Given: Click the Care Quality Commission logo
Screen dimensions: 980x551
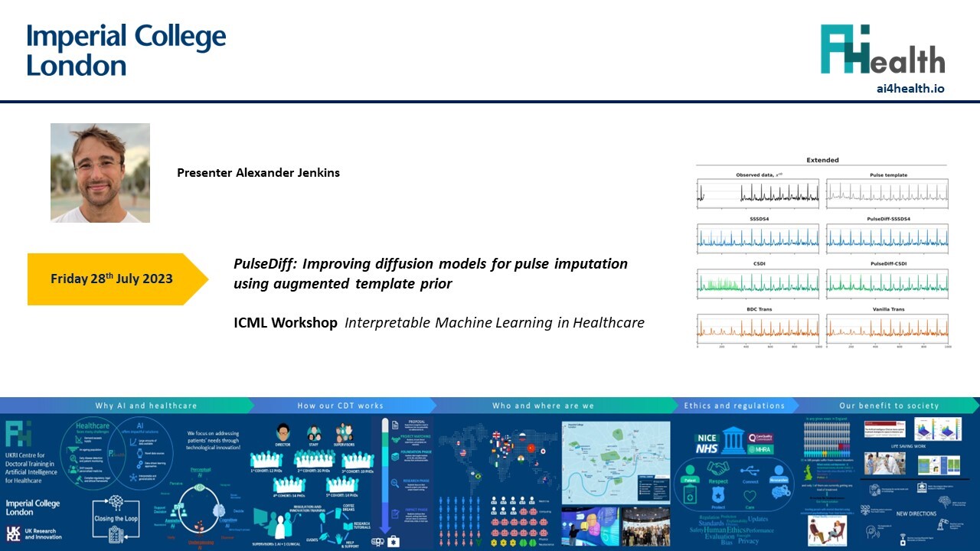Looking at the screenshot, I should tap(760, 438).
